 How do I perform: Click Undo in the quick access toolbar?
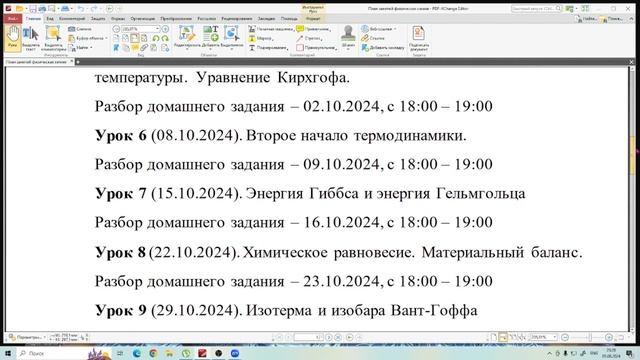(x=81, y=9)
